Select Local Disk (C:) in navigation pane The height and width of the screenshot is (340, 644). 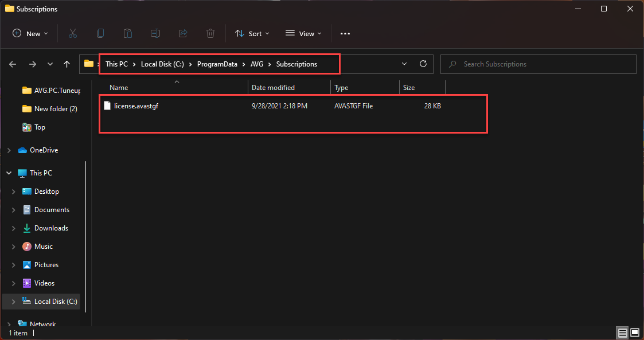(x=50, y=302)
